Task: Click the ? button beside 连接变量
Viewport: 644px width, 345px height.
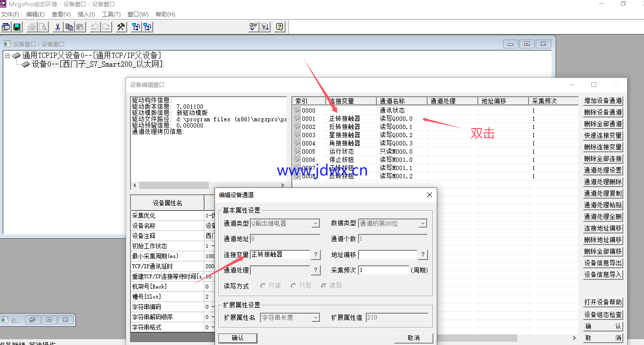Action: coord(316,255)
